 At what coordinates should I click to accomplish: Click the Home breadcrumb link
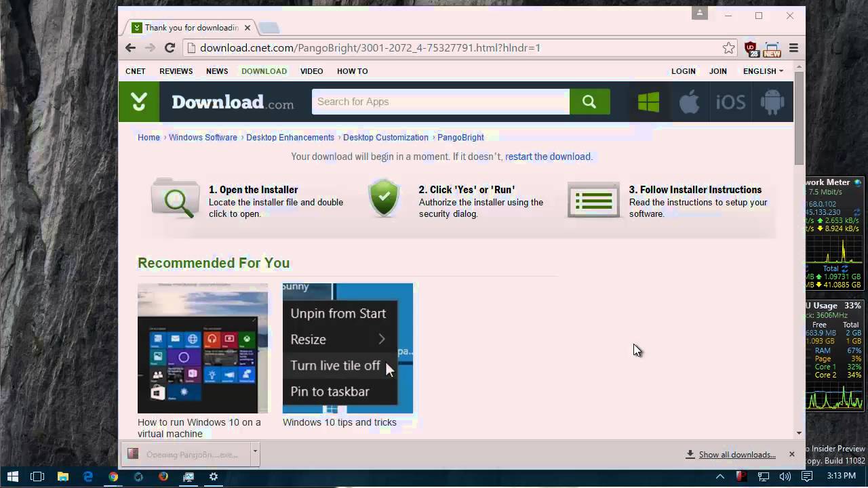pyautogui.click(x=149, y=138)
